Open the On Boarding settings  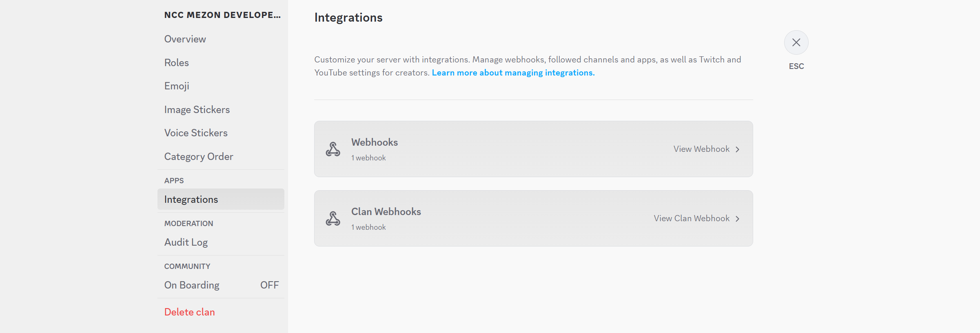(192, 285)
